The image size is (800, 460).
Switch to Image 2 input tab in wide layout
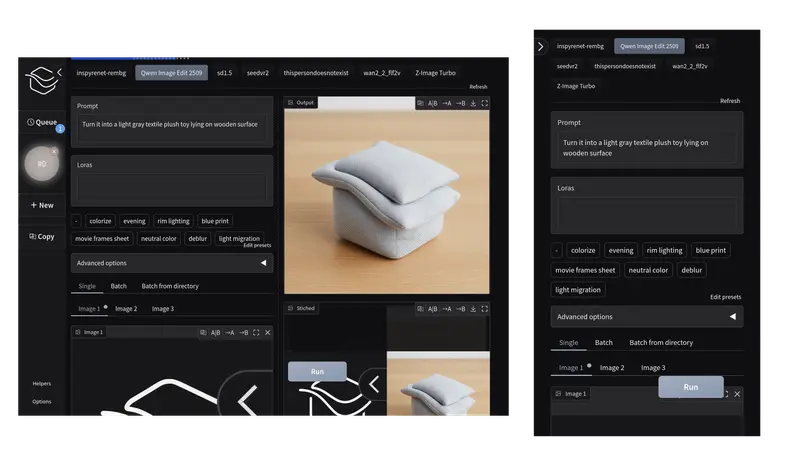pos(126,309)
